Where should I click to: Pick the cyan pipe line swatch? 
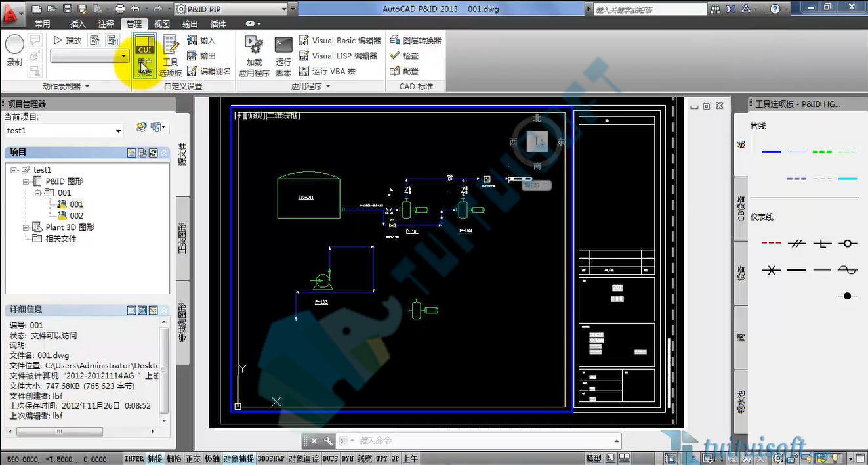848,178
